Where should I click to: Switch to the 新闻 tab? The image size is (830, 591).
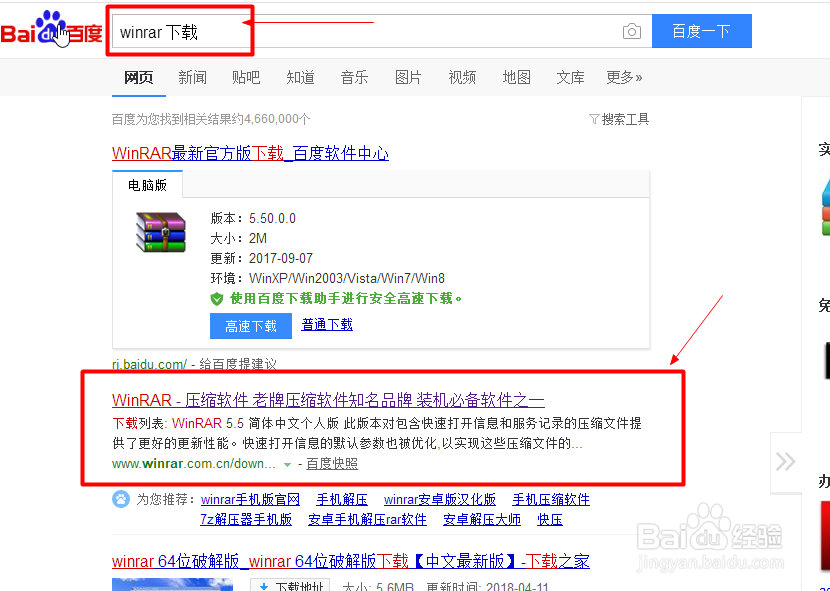[x=192, y=78]
